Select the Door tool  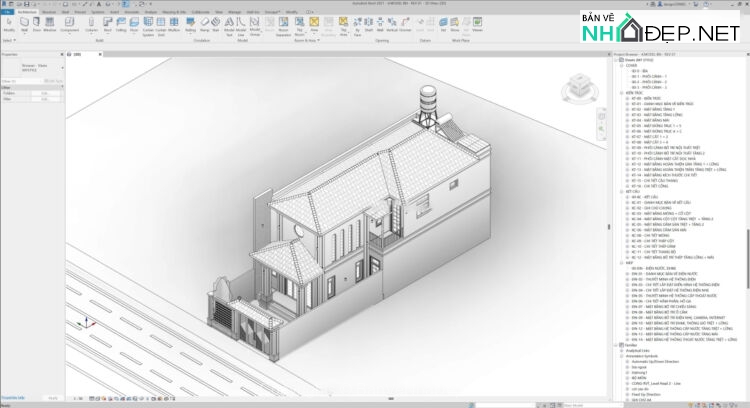pyautogui.click(x=37, y=23)
